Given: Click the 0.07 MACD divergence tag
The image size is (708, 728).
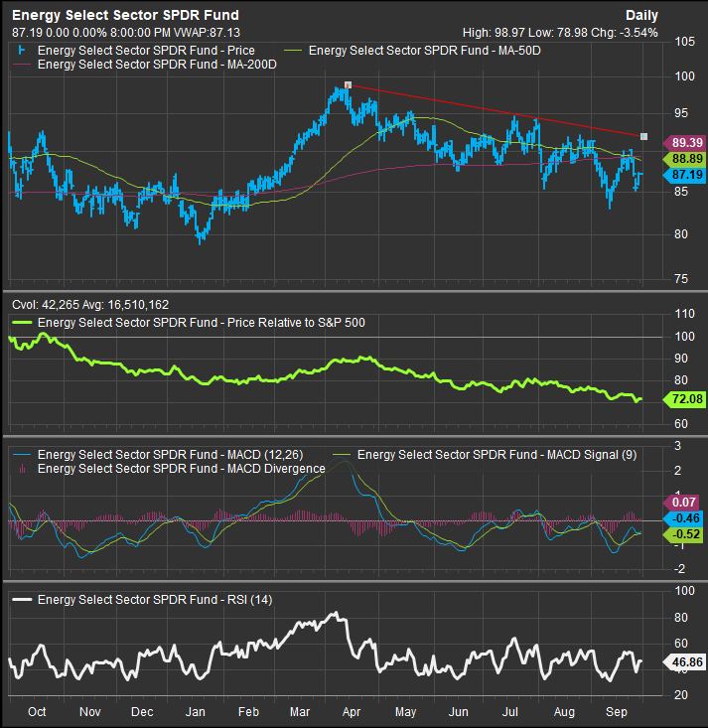Looking at the screenshot, I should pyautogui.click(x=682, y=502).
